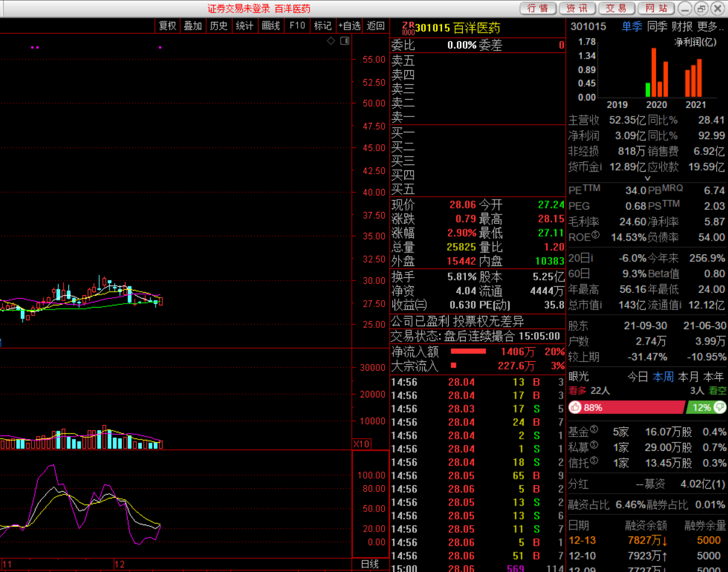Click the ZR 1000 badge before stock code
The width and height of the screenshot is (728, 572).
pyautogui.click(x=408, y=28)
